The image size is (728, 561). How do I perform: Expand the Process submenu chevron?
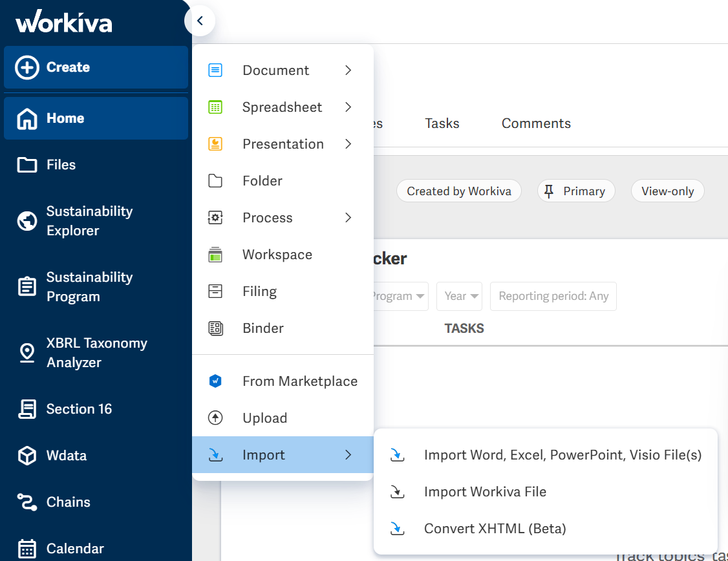(348, 218)
